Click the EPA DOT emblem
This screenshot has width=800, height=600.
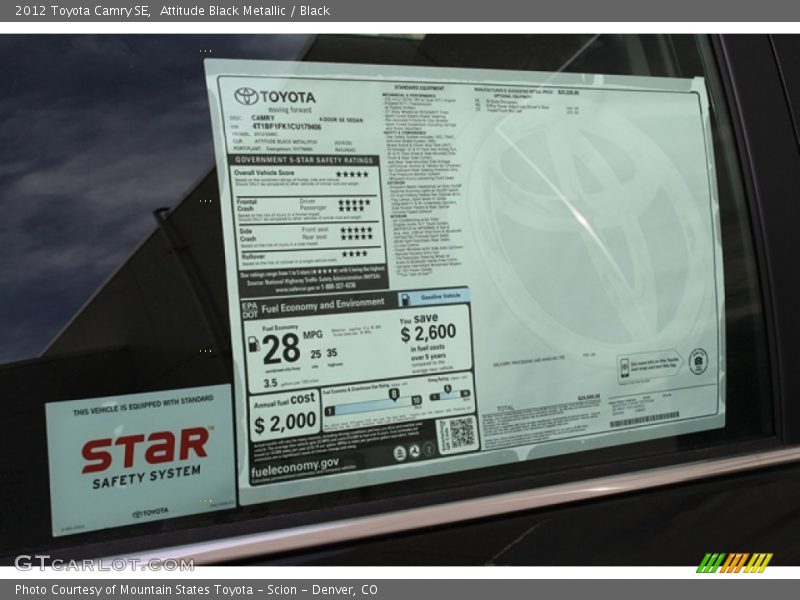(249, 310)
